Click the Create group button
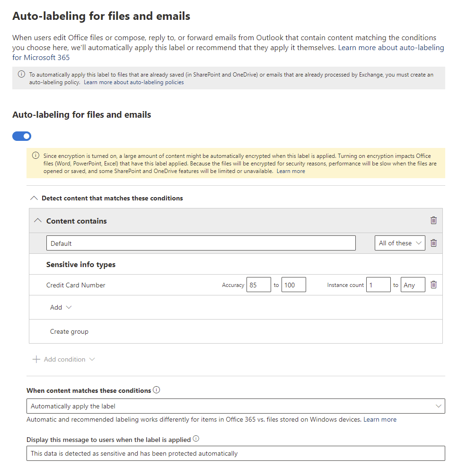Image resolution: width=458 pixels, height=476 pixels. [69, 331]
